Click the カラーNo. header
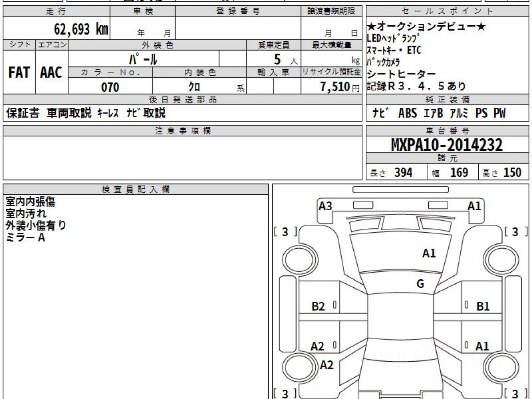The width and height of the screenshot is (532, 399). 110,73
